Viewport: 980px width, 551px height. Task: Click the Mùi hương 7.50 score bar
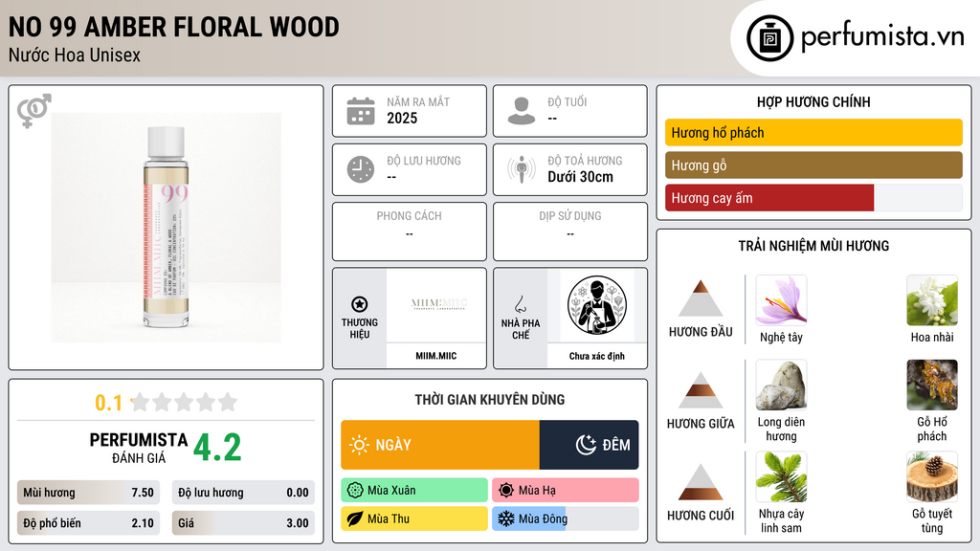[88, 493]
